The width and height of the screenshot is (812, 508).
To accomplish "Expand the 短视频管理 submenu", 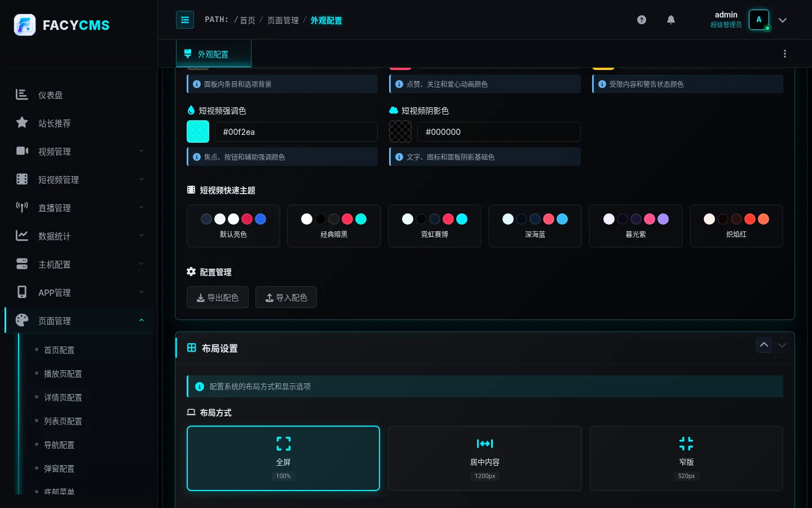I will (x=79, y=179).
